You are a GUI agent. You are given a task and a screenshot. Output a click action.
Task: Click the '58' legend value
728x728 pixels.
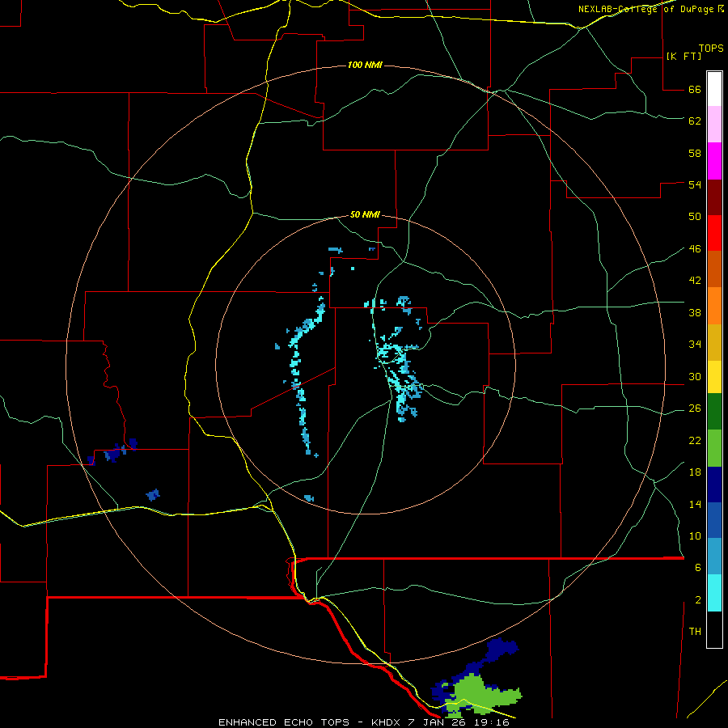point(695,153)
